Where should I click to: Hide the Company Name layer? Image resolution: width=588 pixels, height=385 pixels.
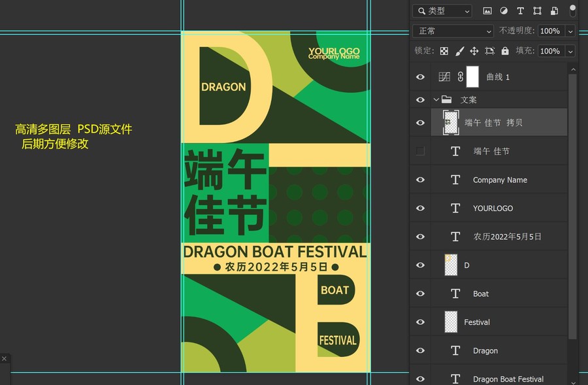coord(420,180)
